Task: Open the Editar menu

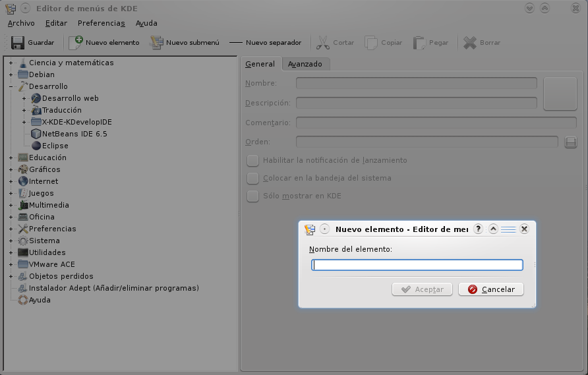Action: point(56,23)
